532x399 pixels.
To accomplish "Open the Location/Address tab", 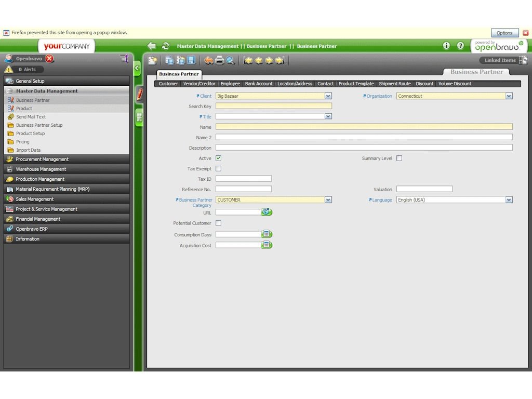I will (x=295, y=84).
